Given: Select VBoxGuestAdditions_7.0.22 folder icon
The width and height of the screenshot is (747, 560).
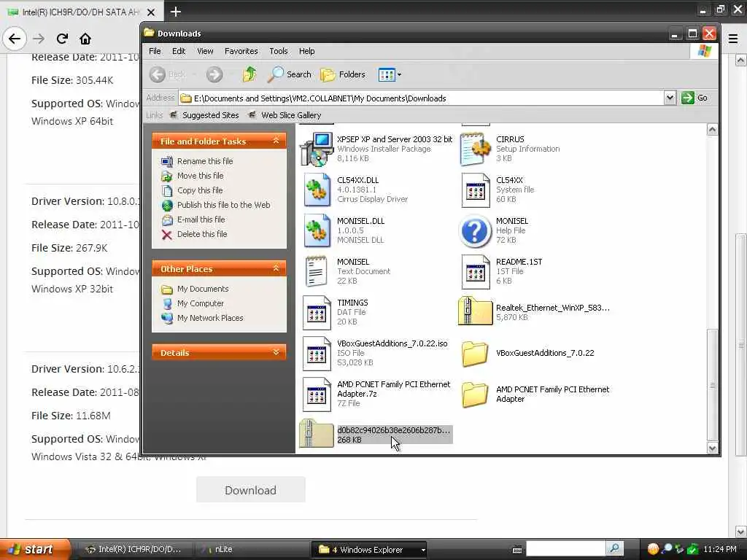Looking at the screenshot, I should [474, 354].
